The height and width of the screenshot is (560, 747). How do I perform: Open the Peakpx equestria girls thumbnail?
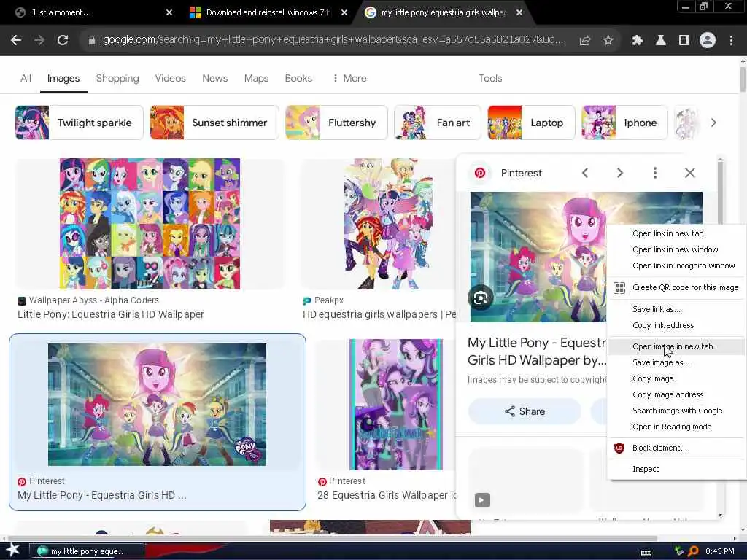[x=390, y=224]
